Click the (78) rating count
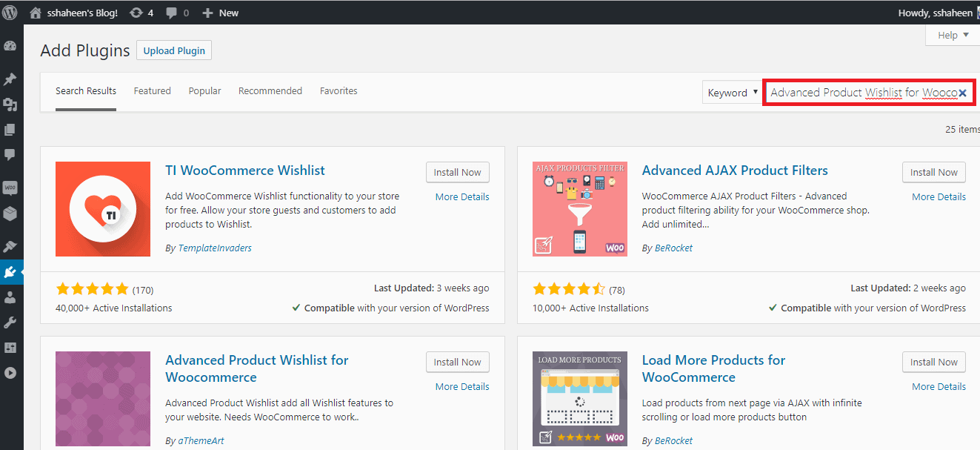Screen dimensions: 980x450 [617, 290]
